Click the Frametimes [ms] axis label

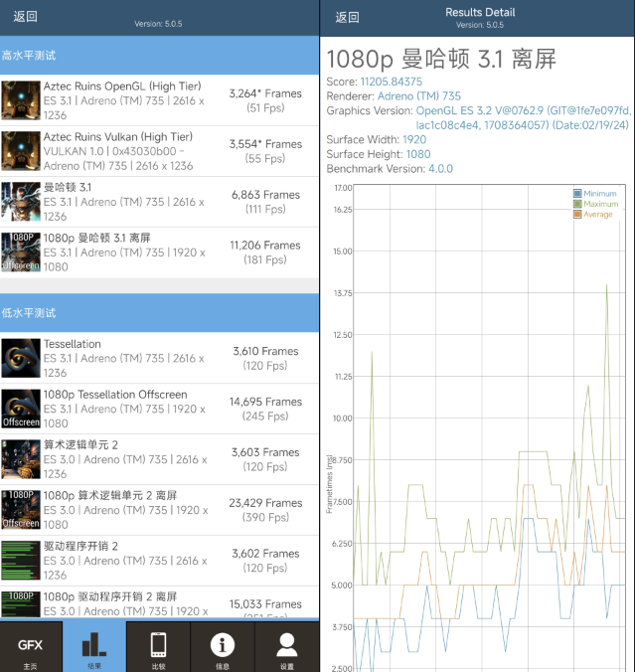tap(329, 484)
